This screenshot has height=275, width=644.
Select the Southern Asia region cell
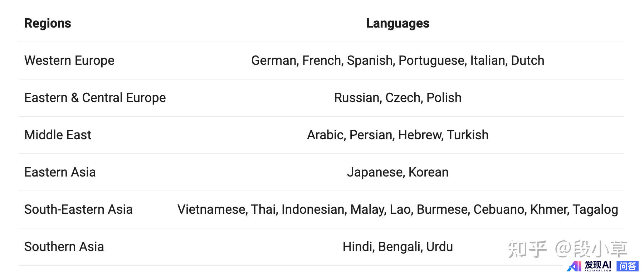click(x=64, y=247)
